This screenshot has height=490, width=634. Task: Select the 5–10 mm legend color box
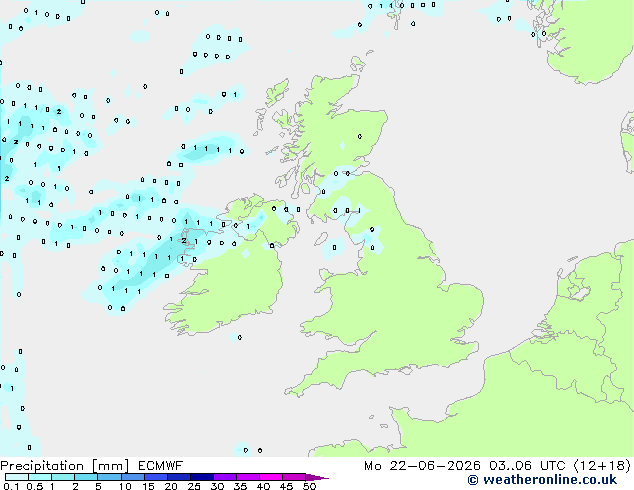[109, 477]
